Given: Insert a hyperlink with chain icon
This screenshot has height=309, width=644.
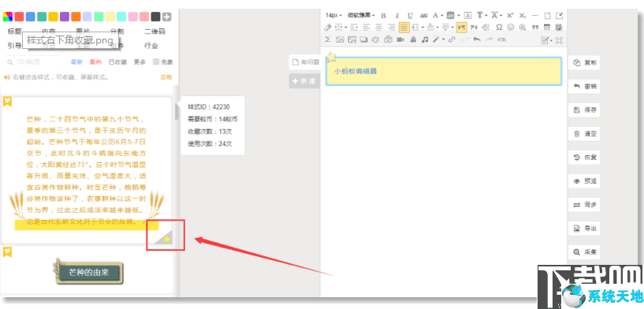Looking at the screenshot, I should [x=452, y=39].
